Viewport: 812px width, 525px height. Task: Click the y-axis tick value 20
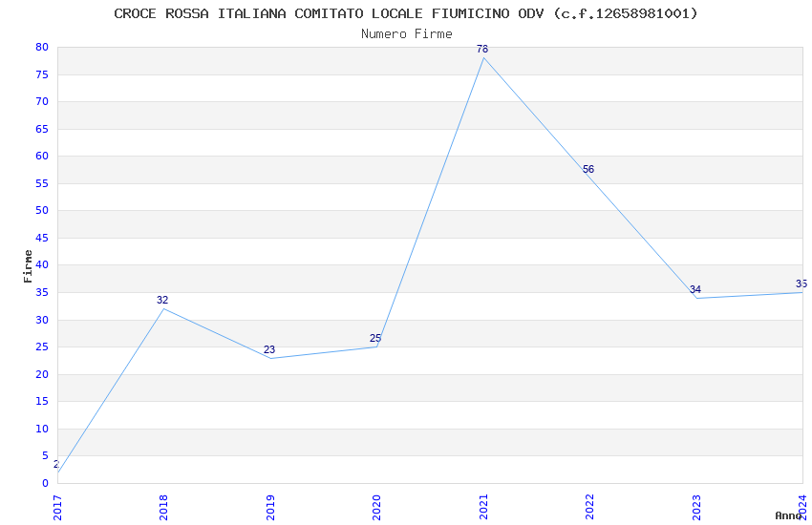tap(42, 374)
